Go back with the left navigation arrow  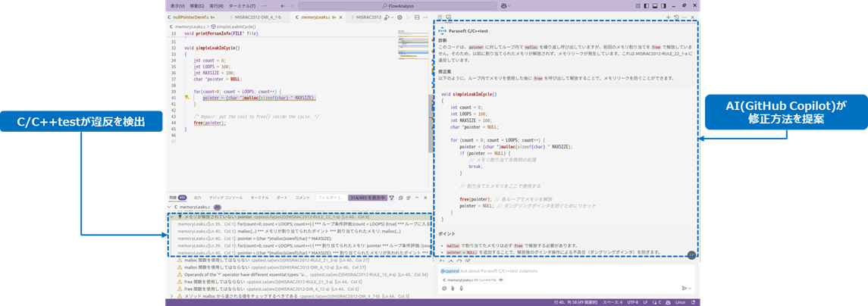[284, 5]
